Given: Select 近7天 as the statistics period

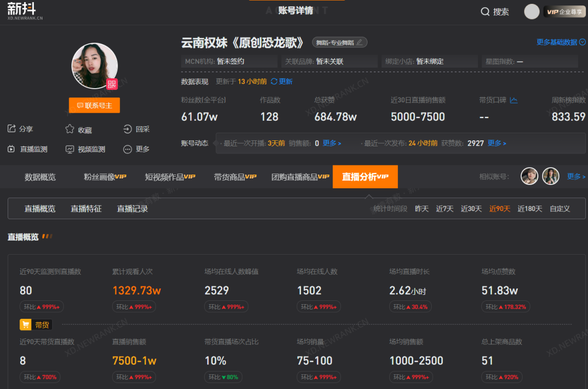Looking at the screenshot, I should [444, 208].
